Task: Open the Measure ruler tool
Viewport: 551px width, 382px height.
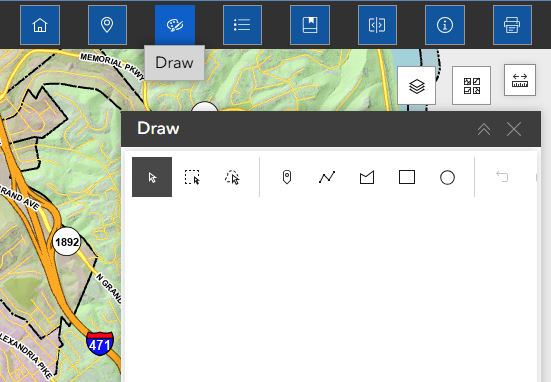Action: [520, 80]
